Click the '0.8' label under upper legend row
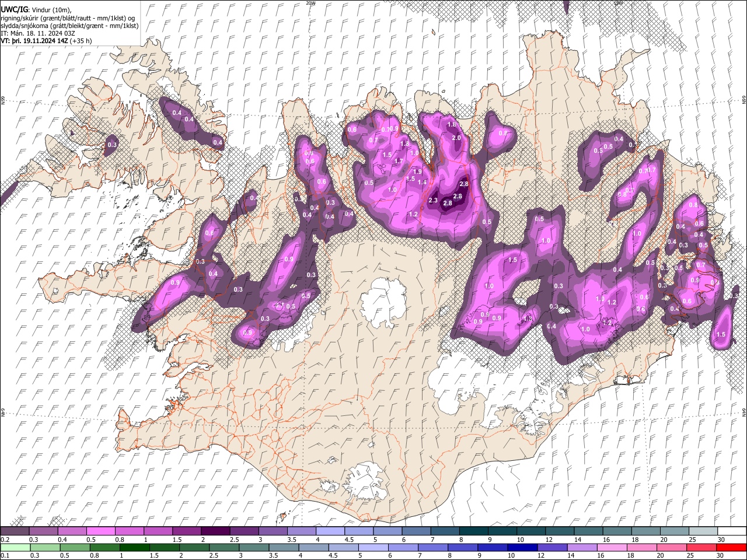Image resolution: width=747 pixels, height=560 pixels. pyautogui.click(x=120, y=540)
